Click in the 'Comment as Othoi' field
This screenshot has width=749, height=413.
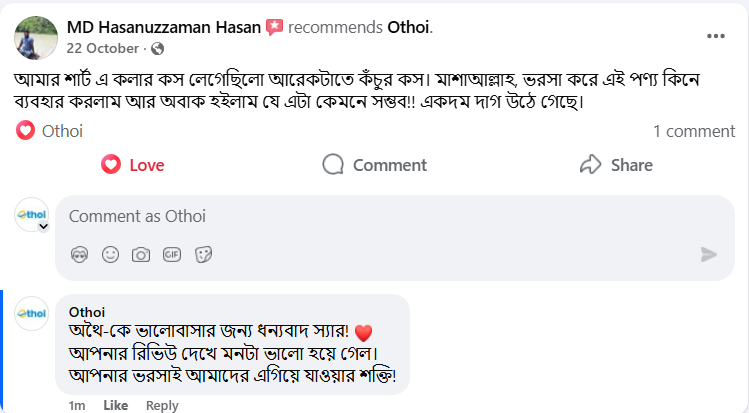[380, 216]
